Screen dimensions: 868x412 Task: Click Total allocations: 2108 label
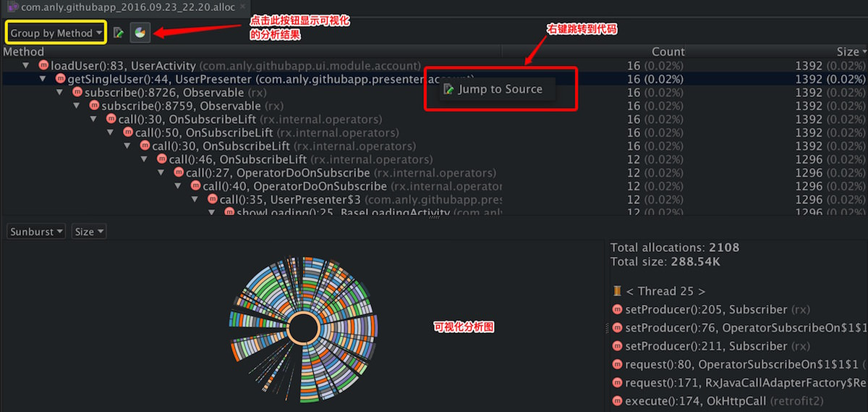(675, 248)
